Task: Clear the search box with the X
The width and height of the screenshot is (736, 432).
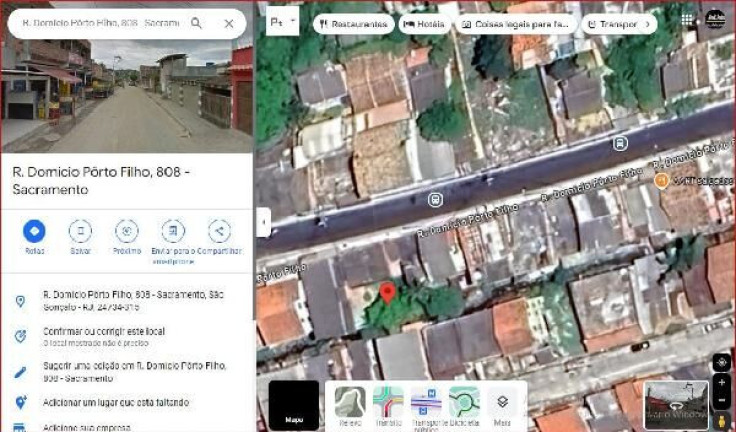Action: click(229, 23)
